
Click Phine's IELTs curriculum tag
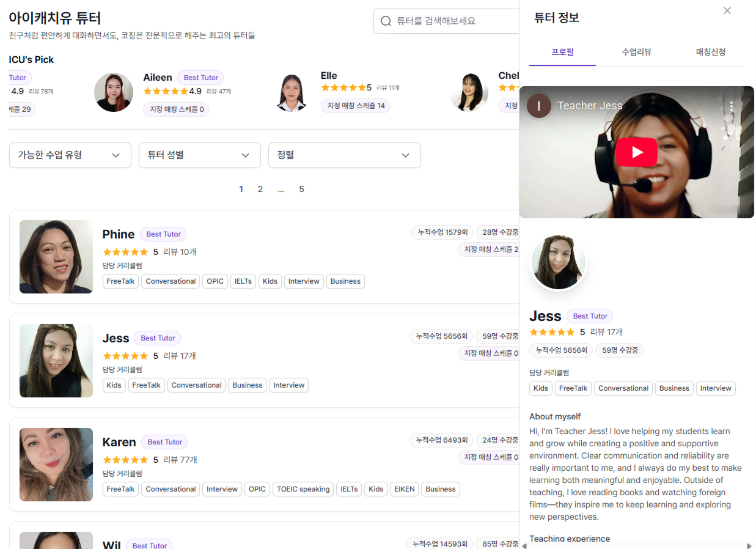243,281
